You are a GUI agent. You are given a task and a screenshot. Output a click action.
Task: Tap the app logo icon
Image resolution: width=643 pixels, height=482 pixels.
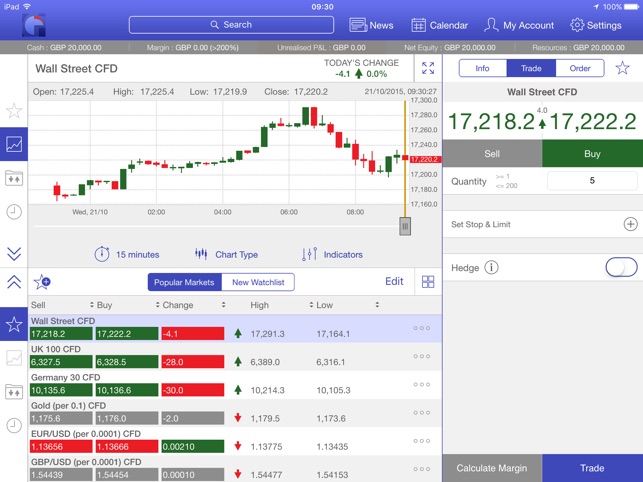pyautogui.click(x=34, y=25)
